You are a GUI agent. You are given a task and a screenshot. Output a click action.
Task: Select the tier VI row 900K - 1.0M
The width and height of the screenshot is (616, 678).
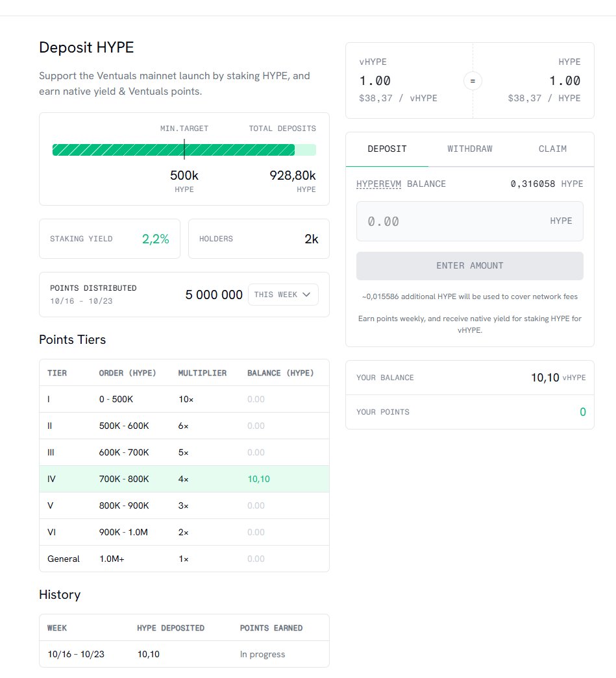click(184, 532)
